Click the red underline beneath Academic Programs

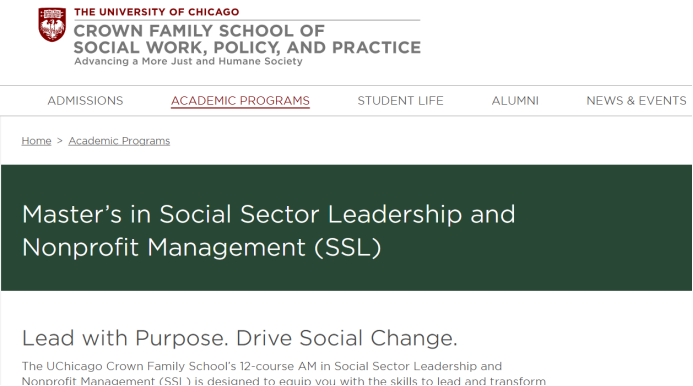pos(240,107)
